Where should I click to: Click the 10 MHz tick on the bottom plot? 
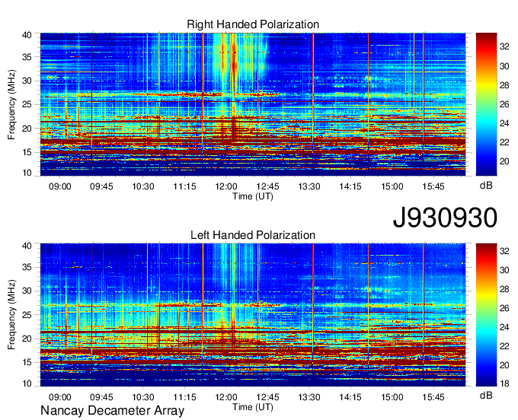27,383
